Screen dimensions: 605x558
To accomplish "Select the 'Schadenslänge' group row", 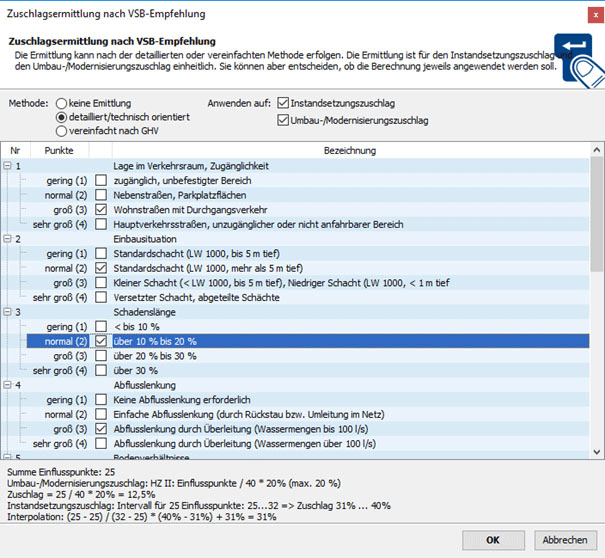I will 295,312.
